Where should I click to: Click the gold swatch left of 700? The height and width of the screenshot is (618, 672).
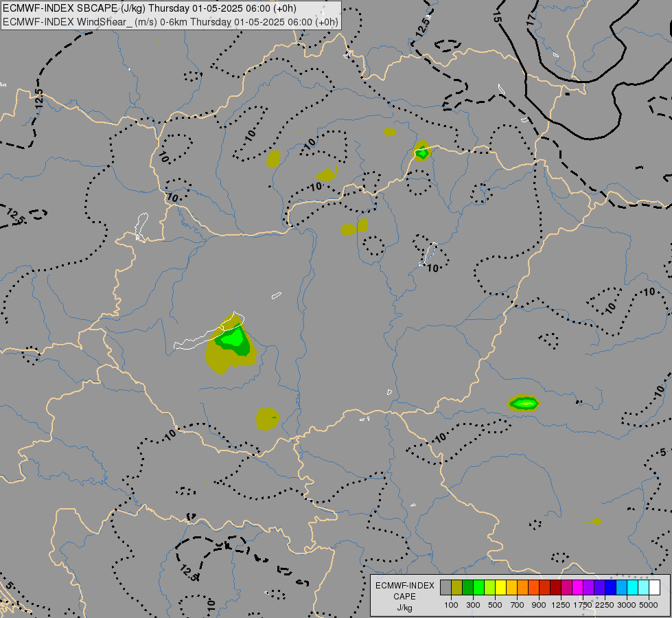511,587
